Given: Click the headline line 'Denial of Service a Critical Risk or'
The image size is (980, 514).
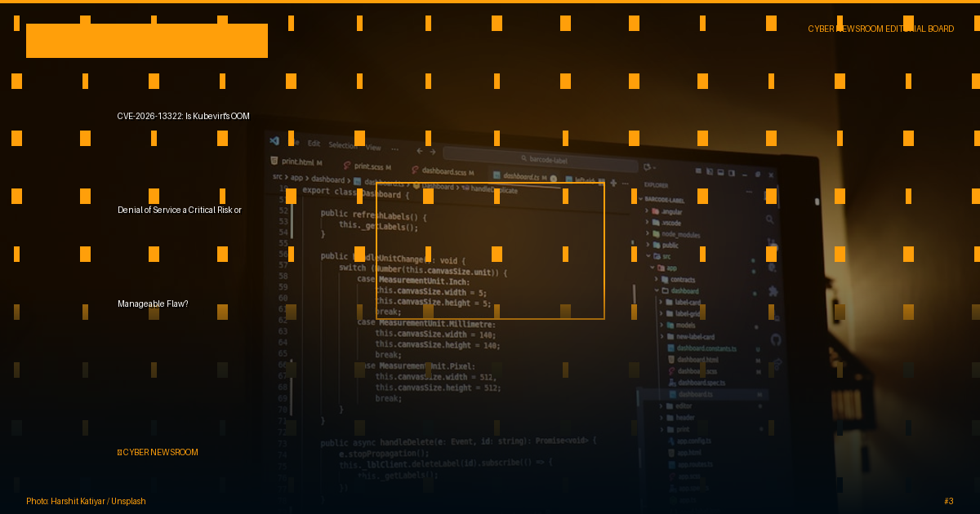Looking at the screenshot, I should point(180,210).
